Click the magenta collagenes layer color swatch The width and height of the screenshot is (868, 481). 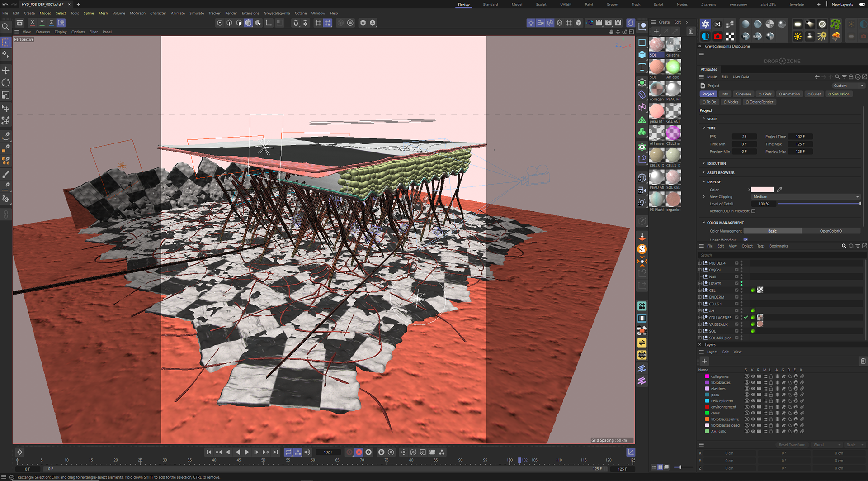pyautogui.click(x=707, y=376)
